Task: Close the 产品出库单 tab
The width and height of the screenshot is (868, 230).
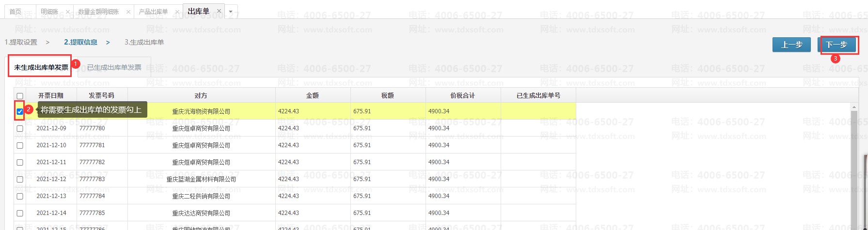Action: coord(177,12)
